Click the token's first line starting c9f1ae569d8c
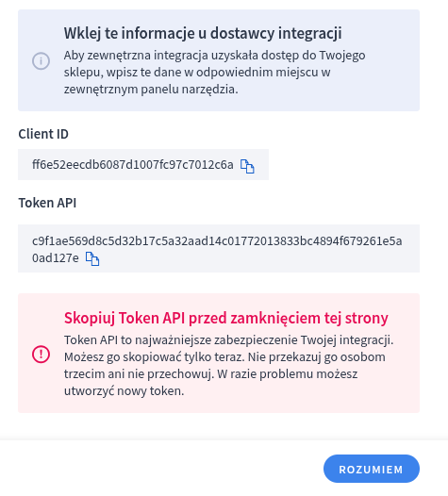448x496 pixels. click(x=217, y=241)
